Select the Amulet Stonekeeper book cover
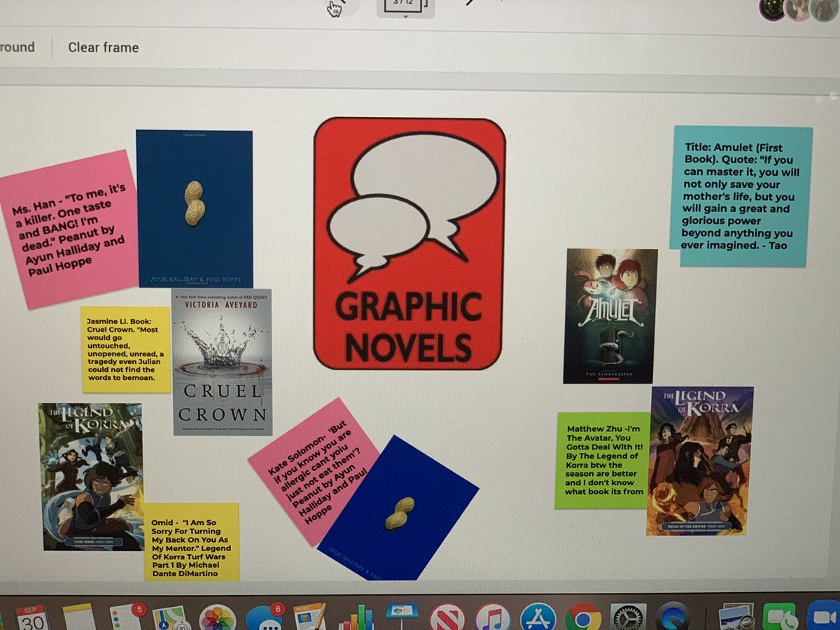 coord(611,316)
